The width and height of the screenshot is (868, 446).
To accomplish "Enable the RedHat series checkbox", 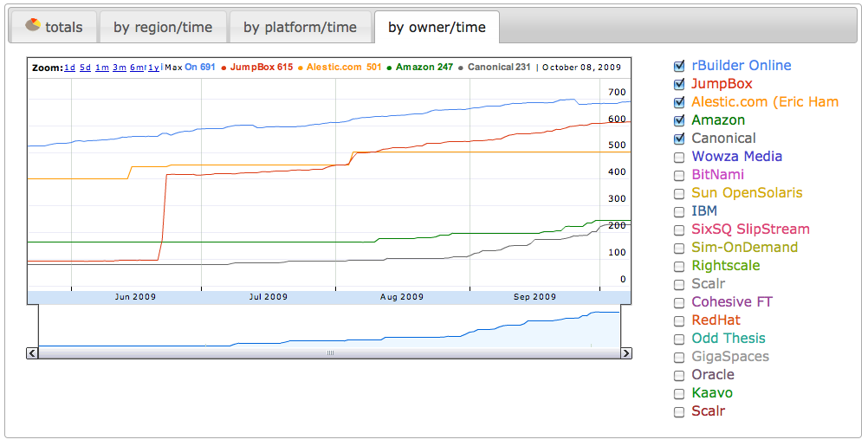I will pos(679,320).
